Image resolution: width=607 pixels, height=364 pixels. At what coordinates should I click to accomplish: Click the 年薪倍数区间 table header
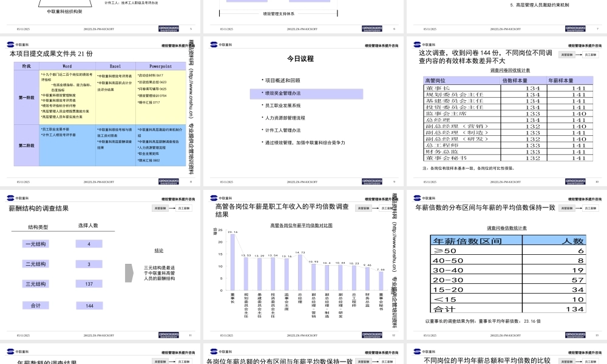(476, 241)
